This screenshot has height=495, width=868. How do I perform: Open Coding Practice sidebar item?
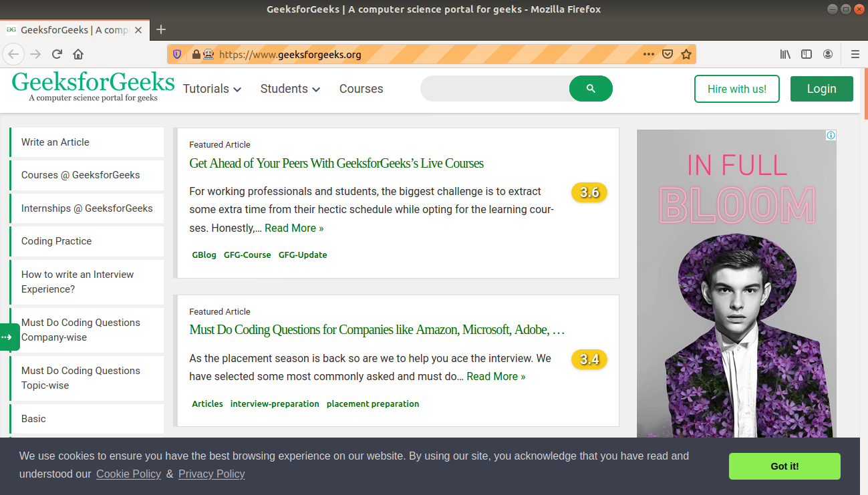(87, 241)
